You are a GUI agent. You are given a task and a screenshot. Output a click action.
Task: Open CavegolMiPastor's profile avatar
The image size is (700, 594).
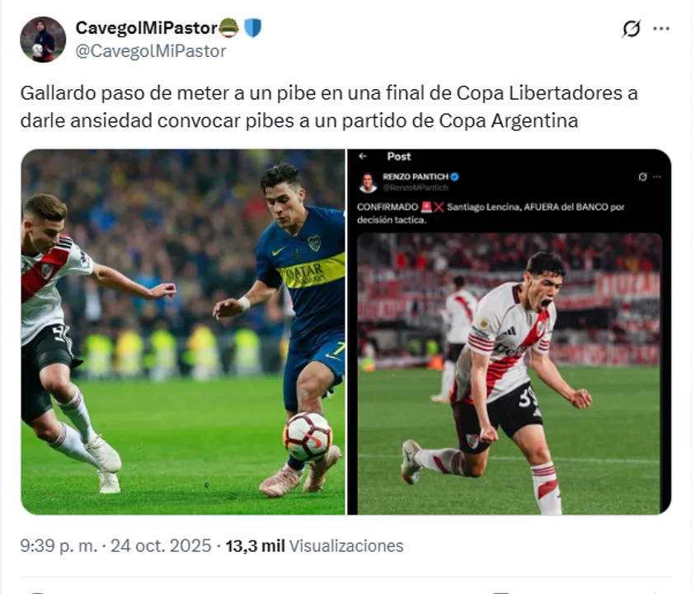tap(43, 40)
